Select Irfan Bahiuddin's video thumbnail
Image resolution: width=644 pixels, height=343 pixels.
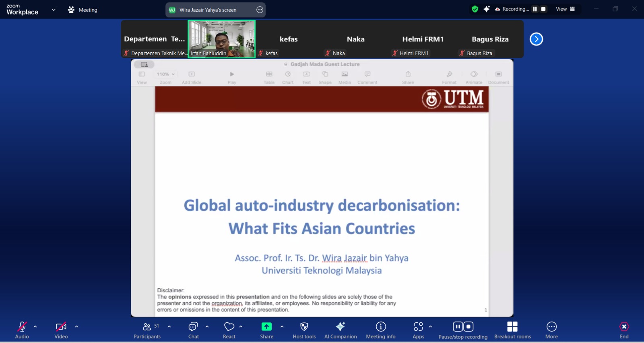point(221,39)
